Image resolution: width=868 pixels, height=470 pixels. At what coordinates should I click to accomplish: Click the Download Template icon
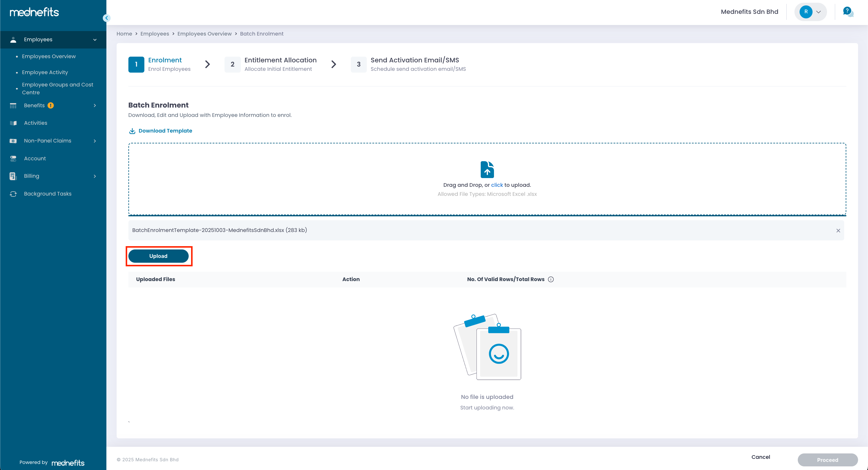132,131
